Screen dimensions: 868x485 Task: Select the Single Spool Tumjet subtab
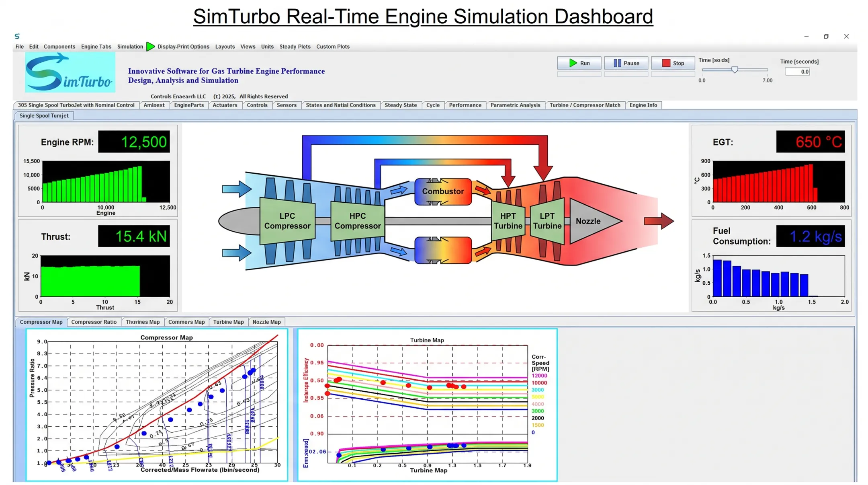coord(44,116)
